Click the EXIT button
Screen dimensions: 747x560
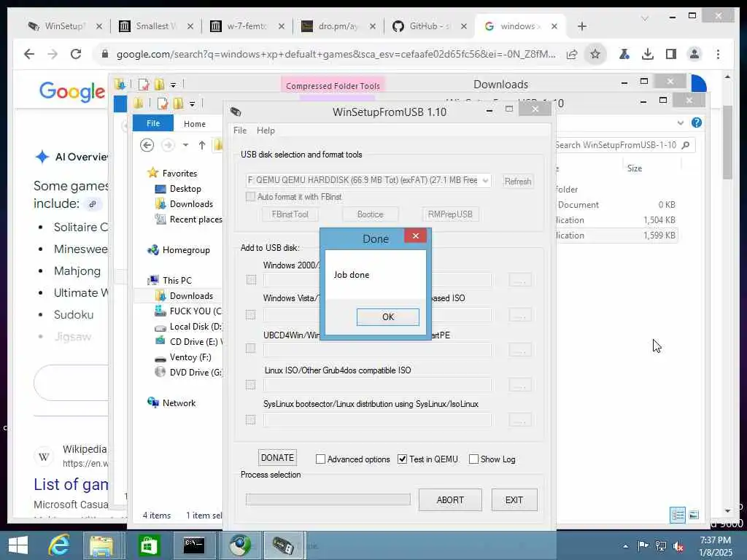(x=514, y=500)
